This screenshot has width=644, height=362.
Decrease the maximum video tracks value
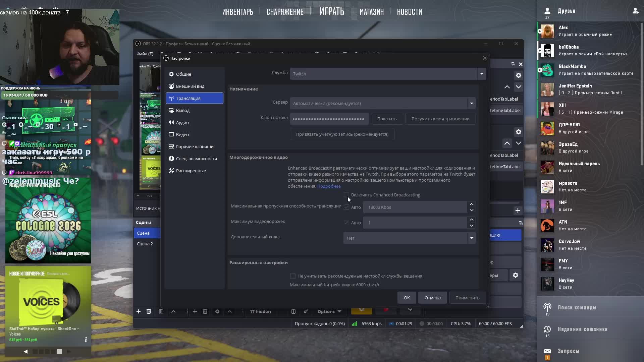(471, 226)
